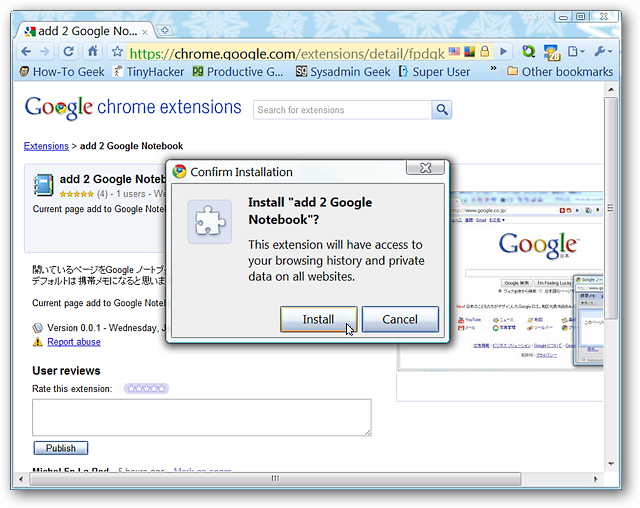
Task: Click the horizontal scrollbar left arrow
Action: 21,479
